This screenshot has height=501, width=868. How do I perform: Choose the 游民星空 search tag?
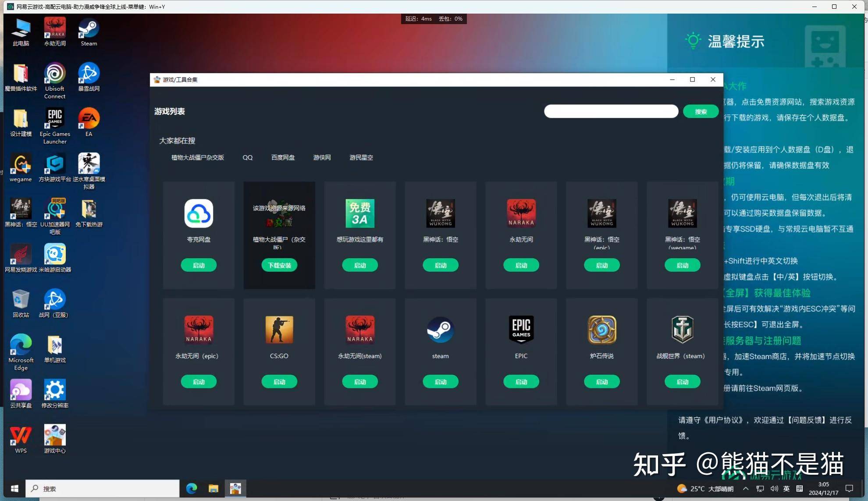361,157
